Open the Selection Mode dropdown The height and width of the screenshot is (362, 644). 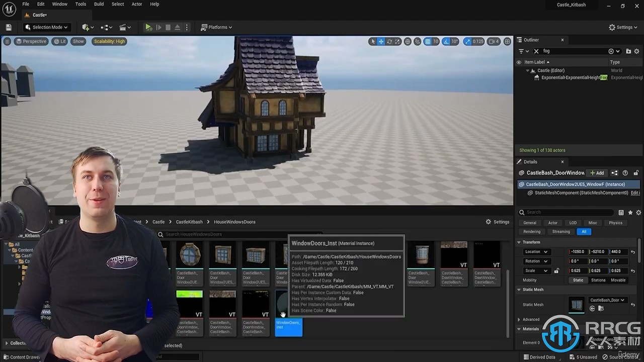47,27
